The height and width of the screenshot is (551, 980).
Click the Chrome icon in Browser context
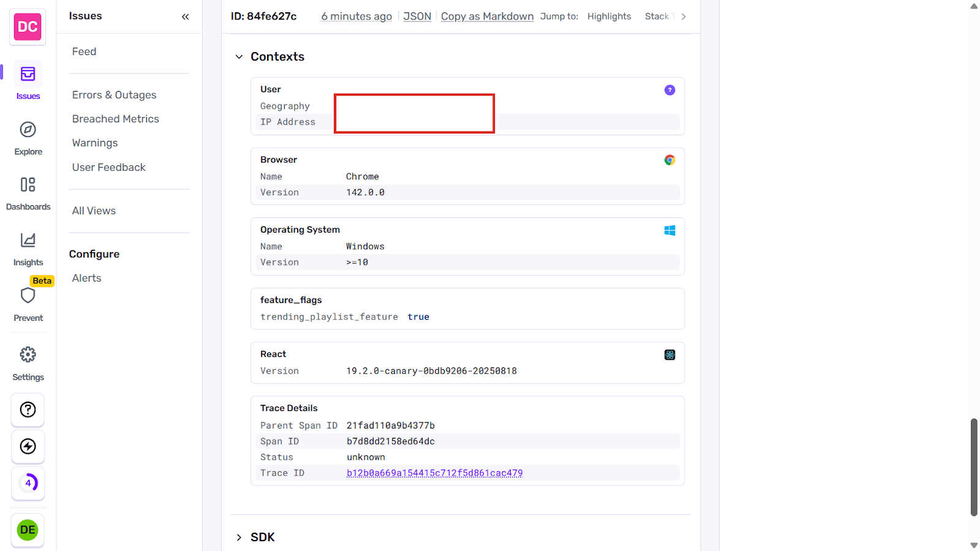tap(669, 160)
